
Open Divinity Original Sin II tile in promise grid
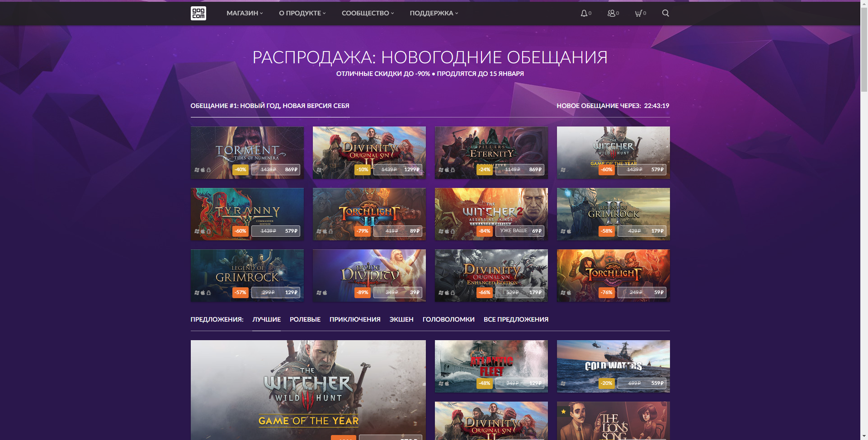pos(369,153)
